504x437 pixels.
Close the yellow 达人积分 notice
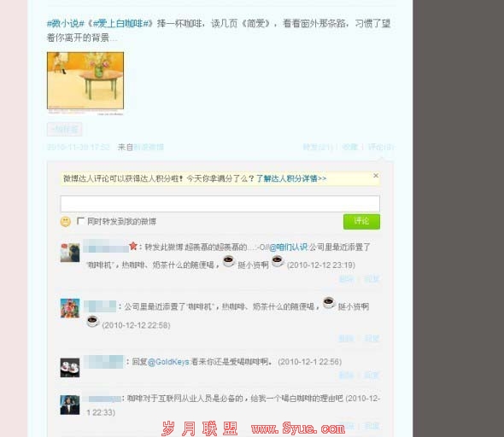pos(376,175)
